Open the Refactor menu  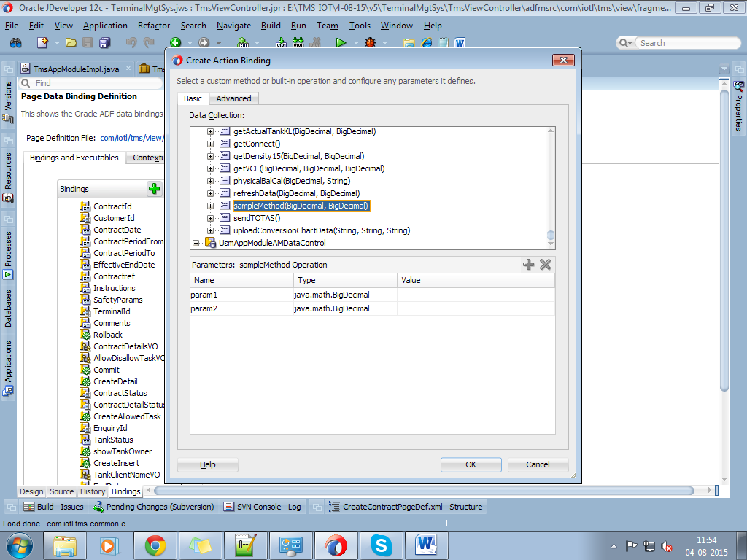153,25
